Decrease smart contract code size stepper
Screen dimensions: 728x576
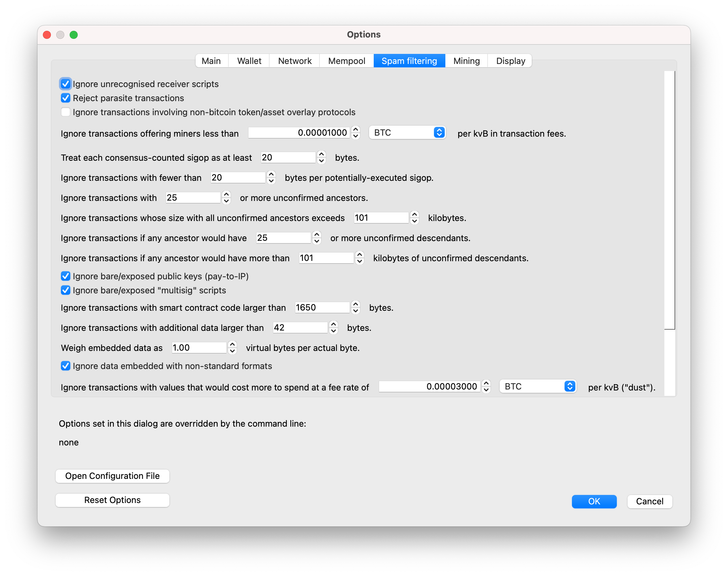[355, 310]
